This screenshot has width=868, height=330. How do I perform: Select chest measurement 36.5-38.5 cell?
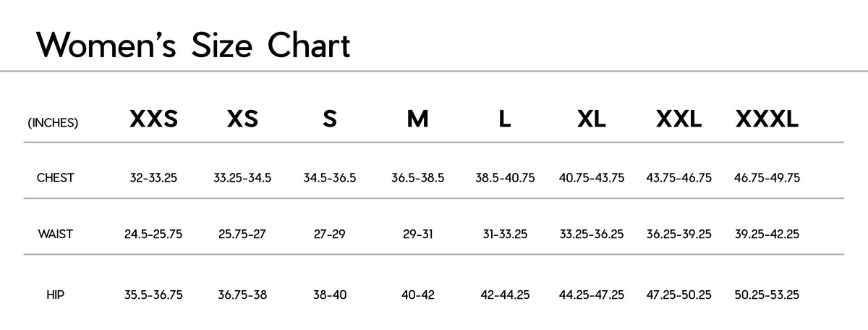click(x=417, y=177)
